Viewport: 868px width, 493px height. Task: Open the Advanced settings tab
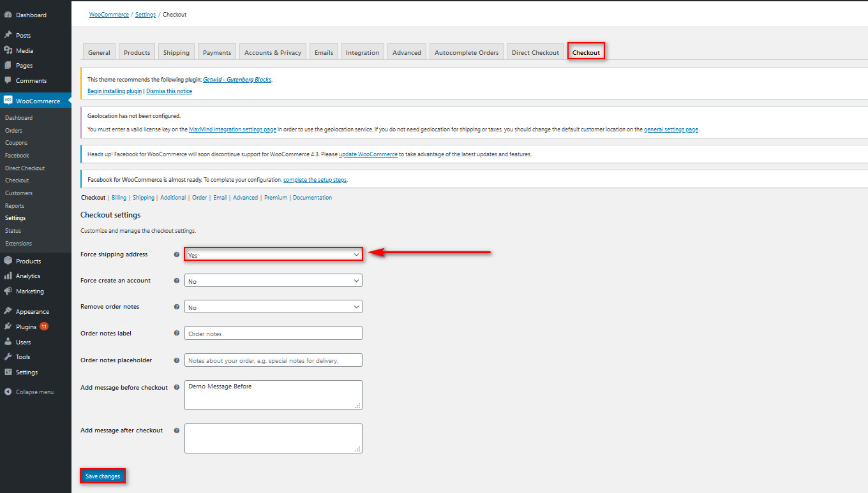coord(407,52)
